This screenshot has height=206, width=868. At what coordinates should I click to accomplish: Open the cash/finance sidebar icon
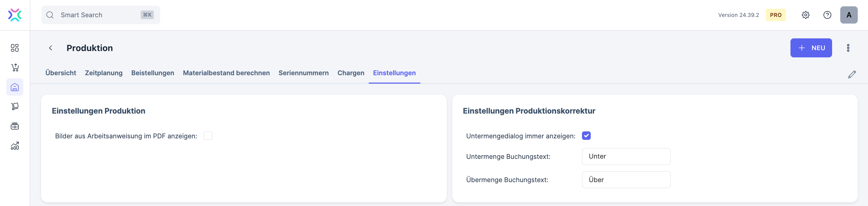[x=15, y=127]
